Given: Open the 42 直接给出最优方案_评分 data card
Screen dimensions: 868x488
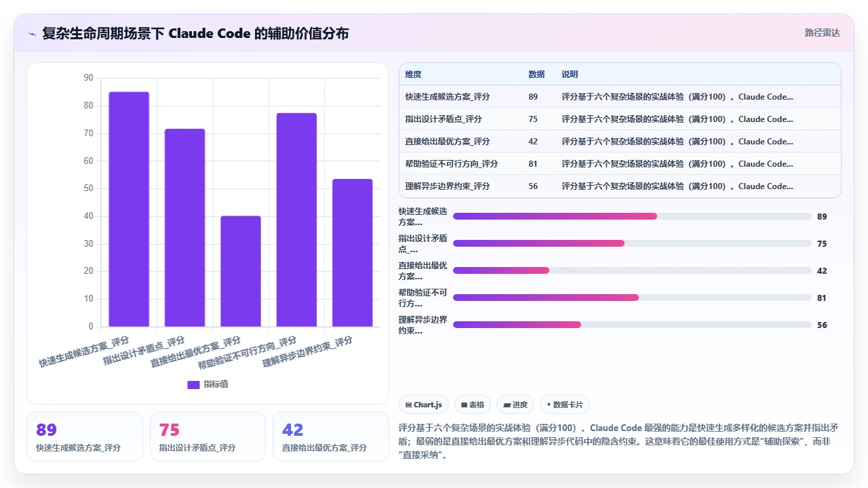Looking at the screenshot, I should (x=331, y=436).
